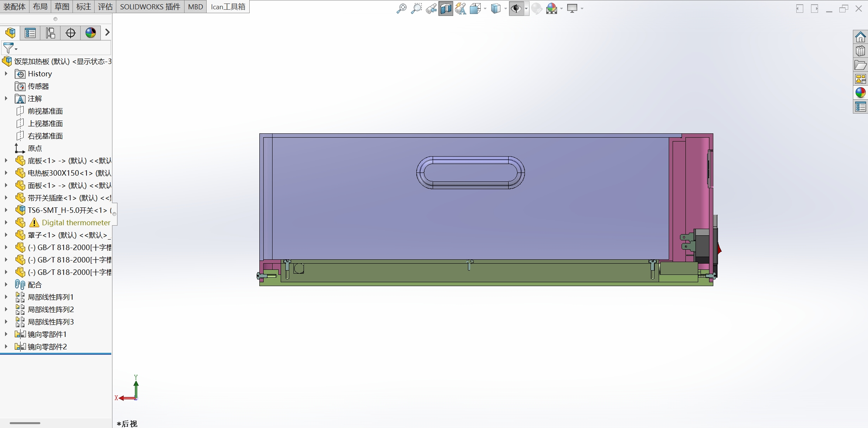Select Zoom to Area tool
The image size is (868, 428).
point(416,8)
